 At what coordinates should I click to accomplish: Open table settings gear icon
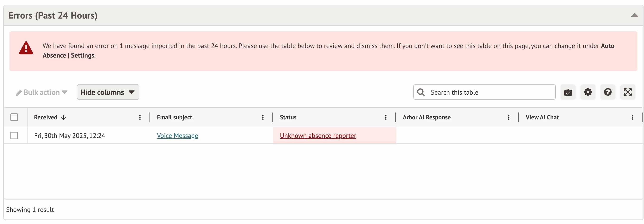tap(588, 92)
